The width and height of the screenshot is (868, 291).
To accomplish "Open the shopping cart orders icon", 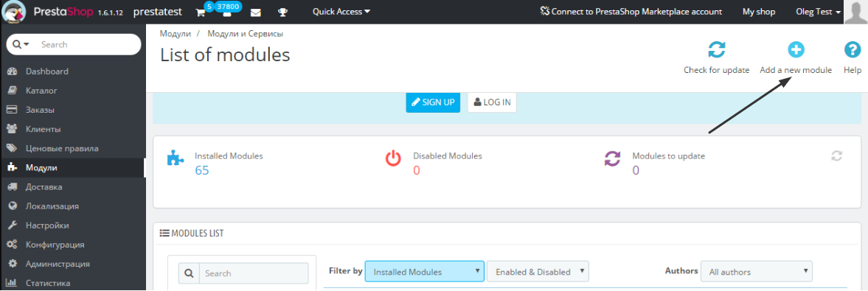I will coord(201,12).
